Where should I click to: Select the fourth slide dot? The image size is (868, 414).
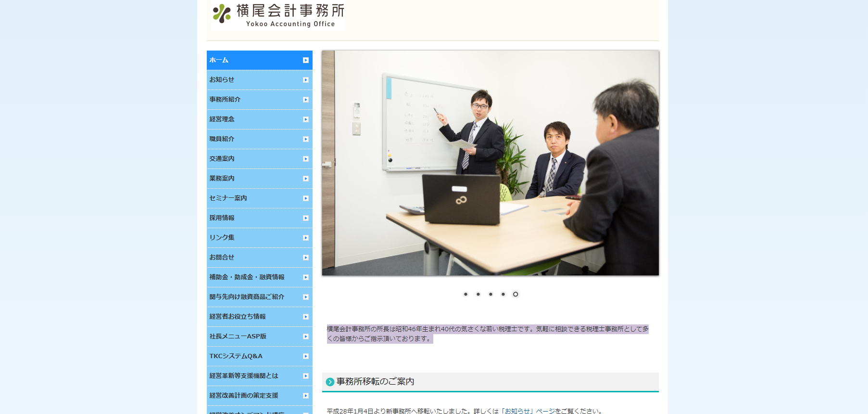[x=503, y=294]
